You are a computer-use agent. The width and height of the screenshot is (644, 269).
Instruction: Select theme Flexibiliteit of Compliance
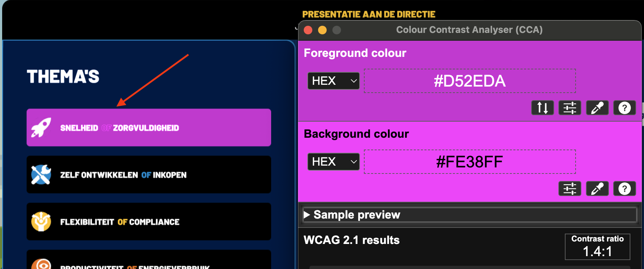pyautogui.click(x=149, y=222)
